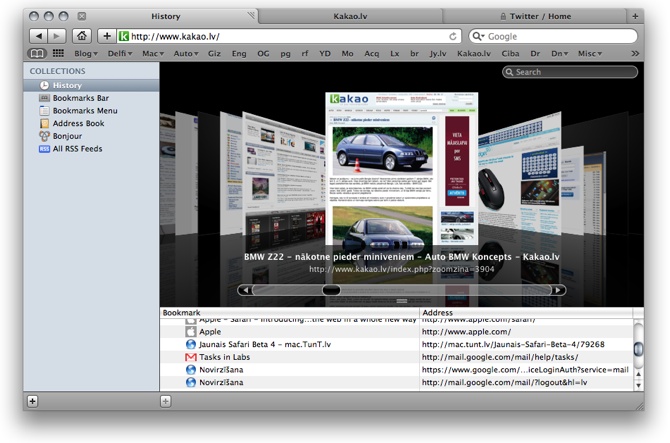Select Bonjour in Collections
Viewport: 670px width, 443px height.
pos(91,136)
